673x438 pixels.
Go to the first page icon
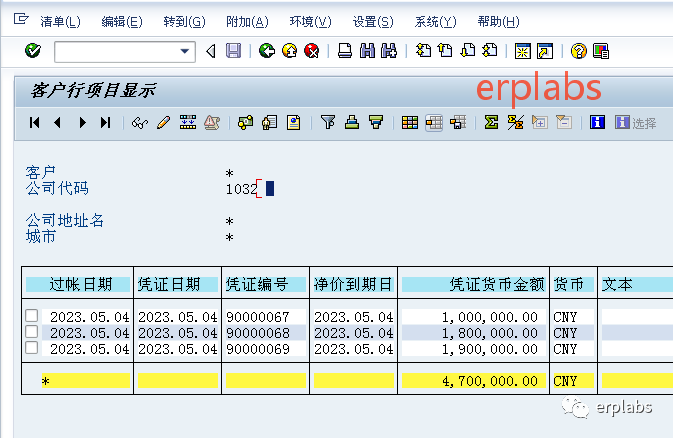pos(423,51)
